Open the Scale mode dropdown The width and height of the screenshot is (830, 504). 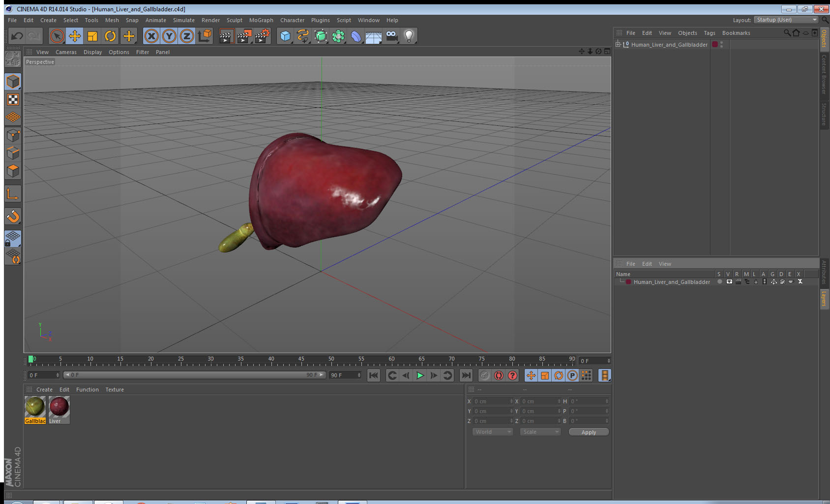point(540,432)
